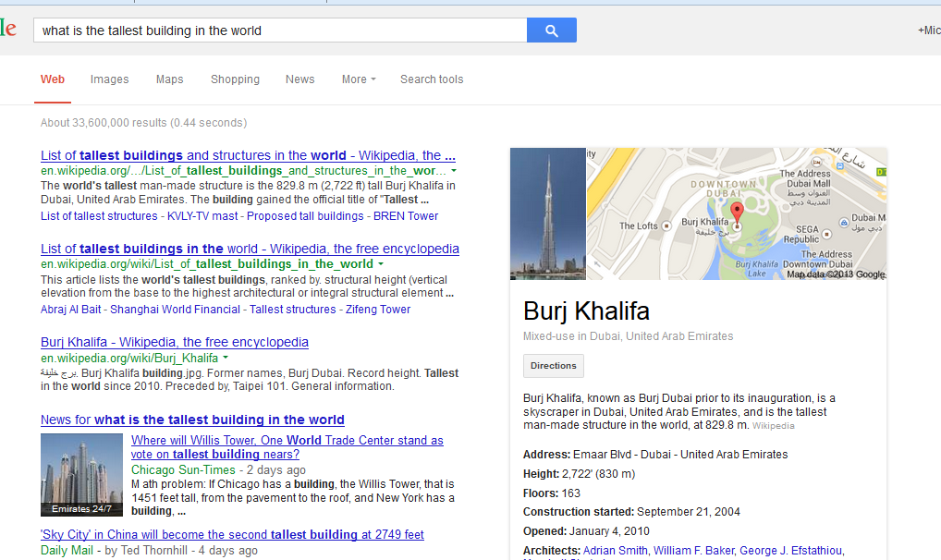
Task: Click the 'Opened: January 4, 2010' line
Action: 586,531
